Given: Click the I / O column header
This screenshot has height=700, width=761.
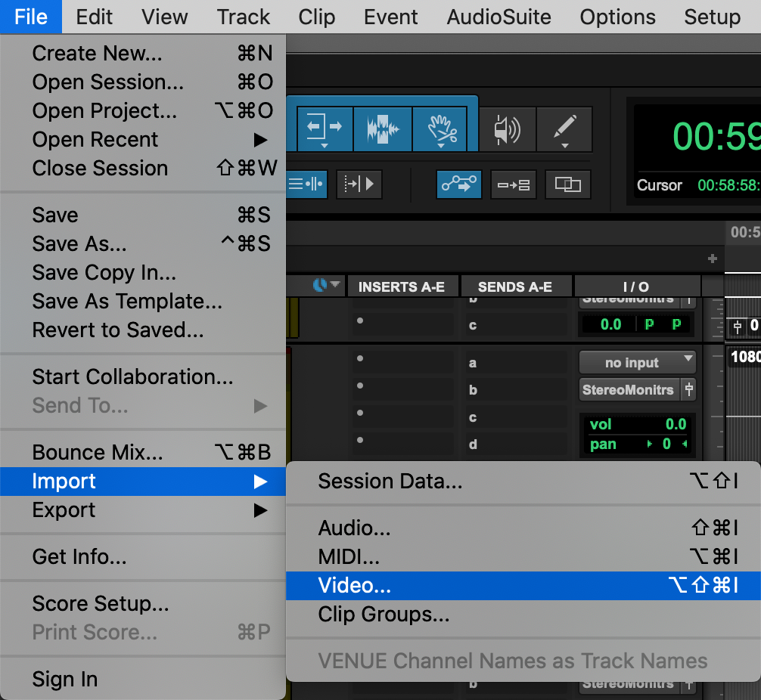Looking at the screenshot, I should tap(636, 287).
